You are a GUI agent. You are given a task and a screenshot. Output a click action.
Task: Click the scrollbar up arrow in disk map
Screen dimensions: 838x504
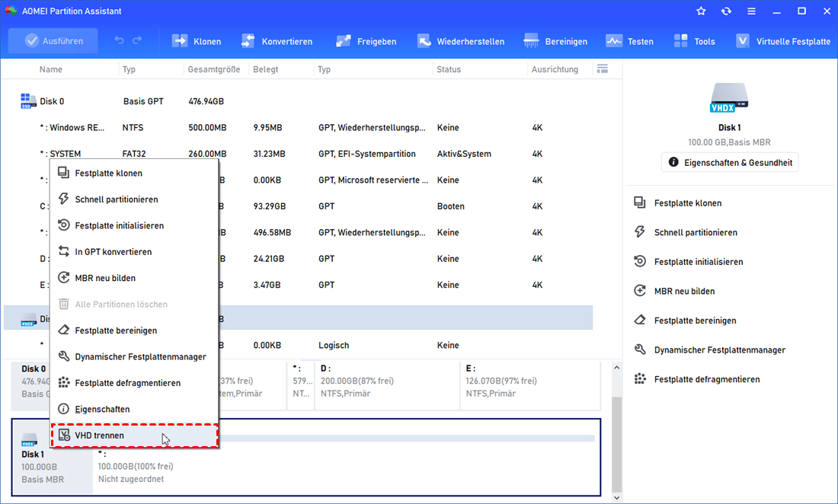[616, 368]
